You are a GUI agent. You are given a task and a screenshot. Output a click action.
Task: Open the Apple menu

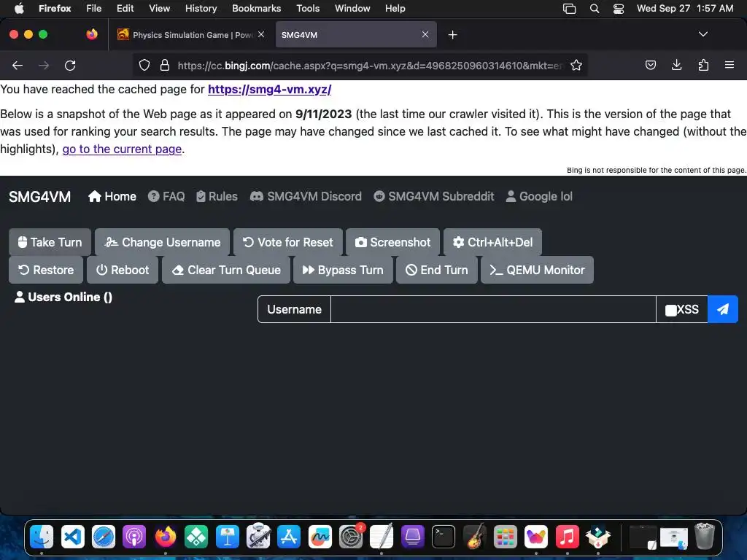pyautogui.click(x=19, y=8)
